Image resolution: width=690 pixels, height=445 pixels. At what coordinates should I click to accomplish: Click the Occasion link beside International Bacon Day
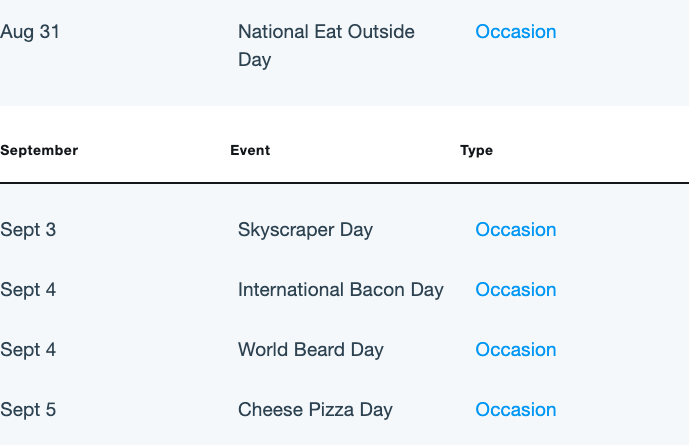tap(516, 290)
